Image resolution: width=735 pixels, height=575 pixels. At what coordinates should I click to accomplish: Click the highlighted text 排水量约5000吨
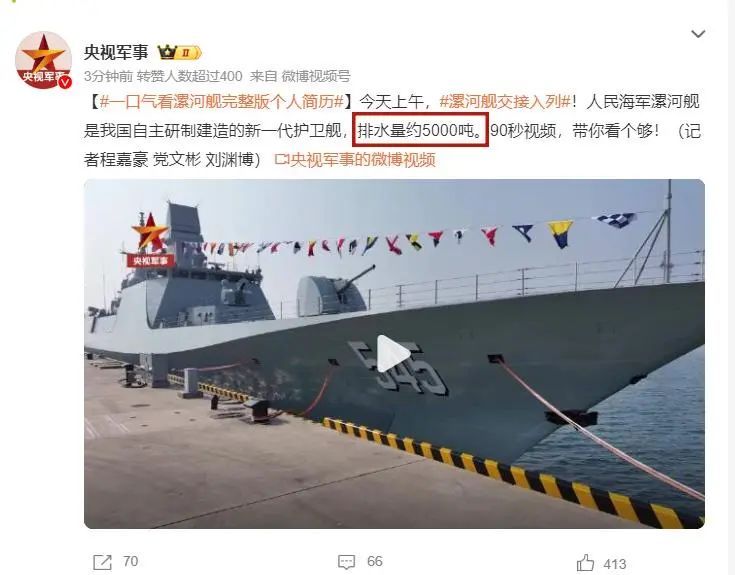click(x=420, y=130)
